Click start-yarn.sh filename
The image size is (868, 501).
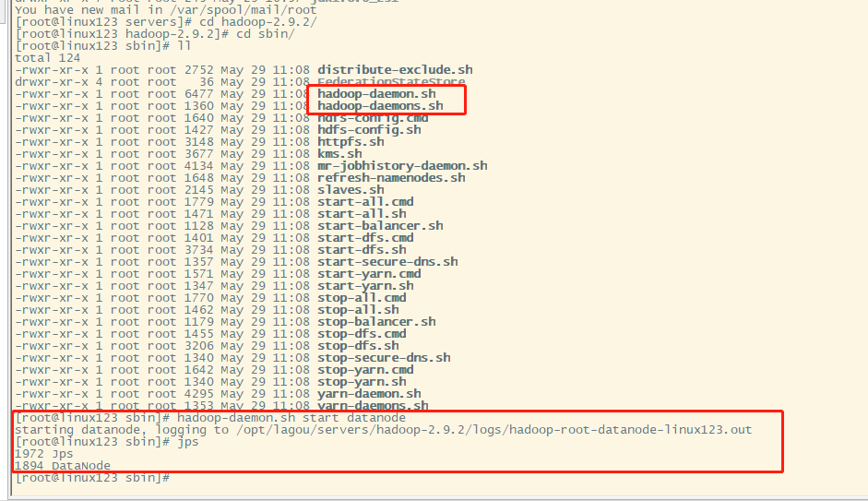click(x=365, y=286)
